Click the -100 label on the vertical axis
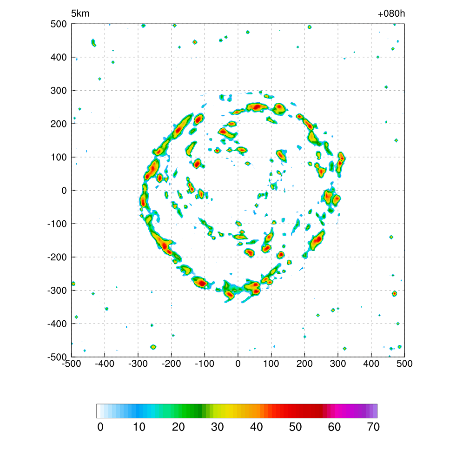476x476 pixels. (x=57, y=224)
